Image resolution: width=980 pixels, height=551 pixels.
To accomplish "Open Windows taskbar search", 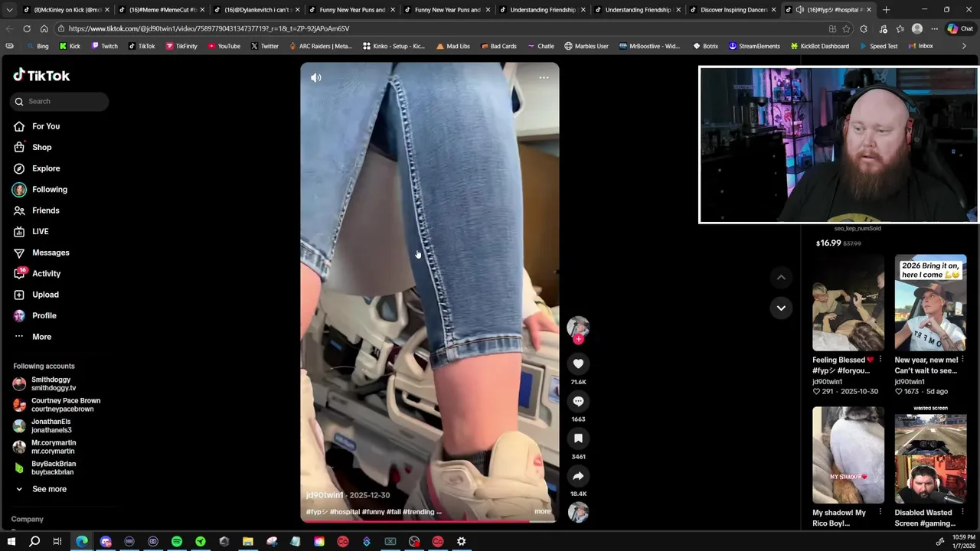I will pyautogui.click(x=34, y=542).
